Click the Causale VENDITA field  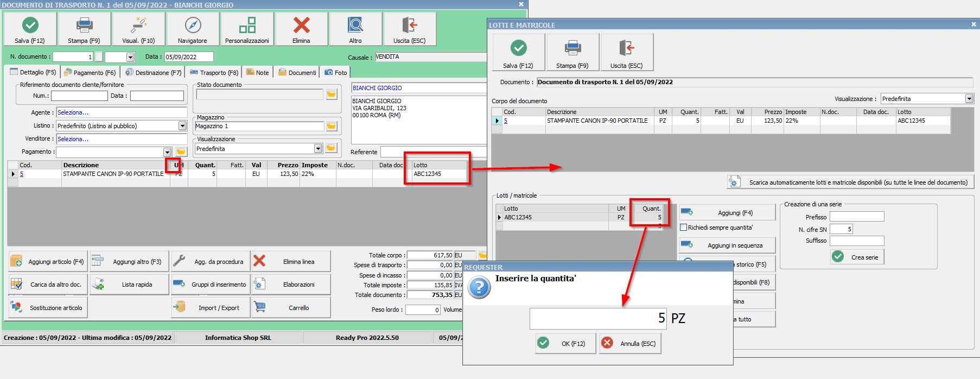click(430, 57)
